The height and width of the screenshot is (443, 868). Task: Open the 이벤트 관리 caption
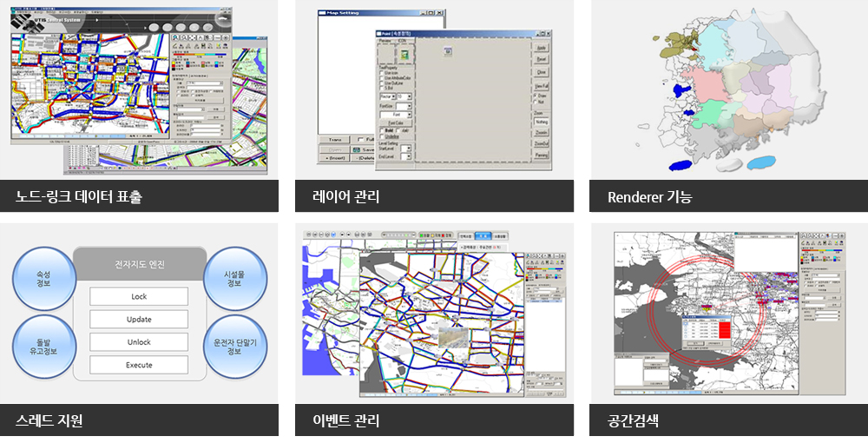(x=434, y=420)
